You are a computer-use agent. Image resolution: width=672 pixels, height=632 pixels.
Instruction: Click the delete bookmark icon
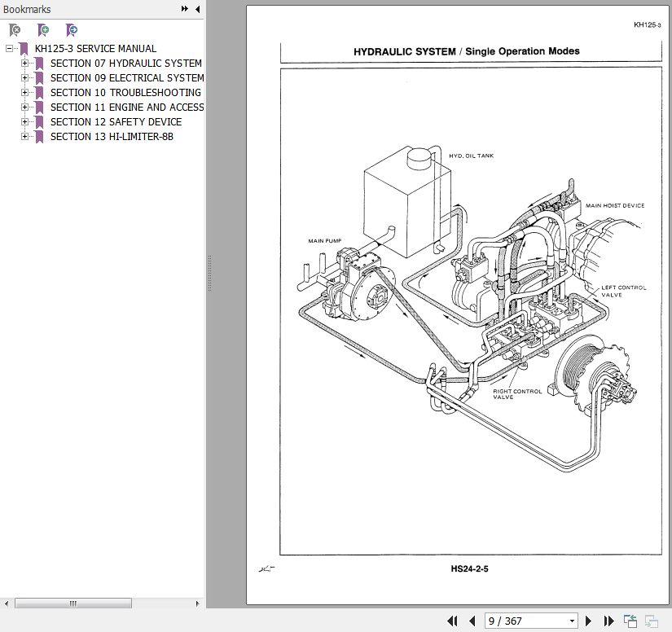coord(15,30)
